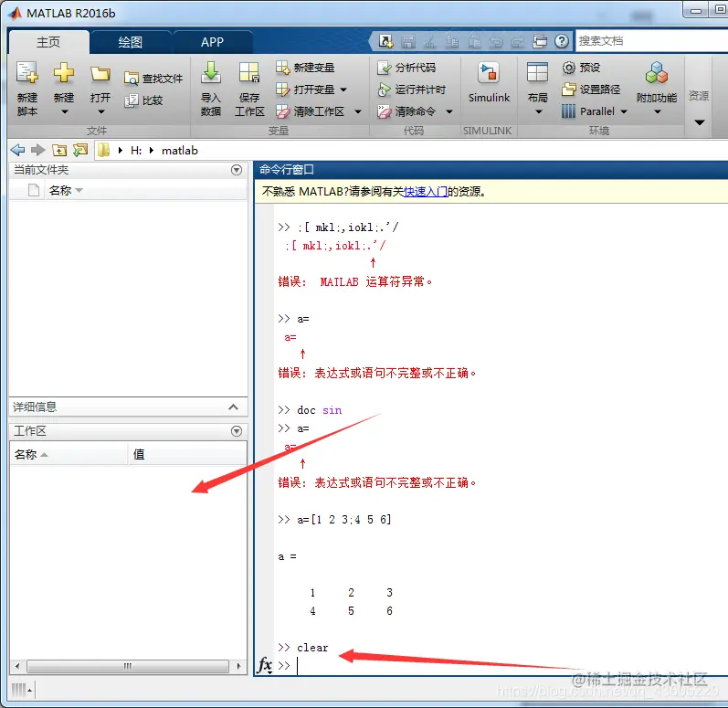This screenshot has width=728, height=708.
Task: Click Import Data (导入数据) icon
Action: [x=211, y=73]
